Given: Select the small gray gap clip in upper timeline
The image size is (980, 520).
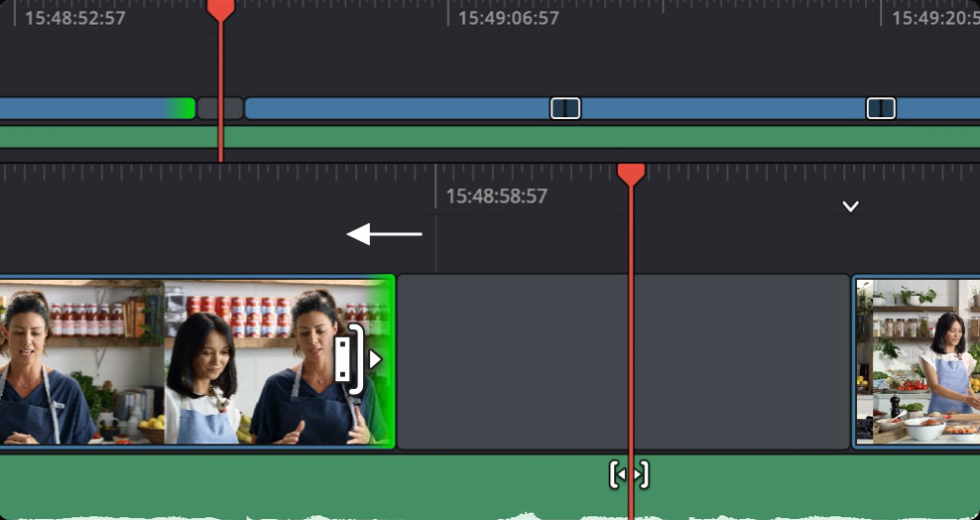Looking at the screenshot, I should click(x=220, y=108).
